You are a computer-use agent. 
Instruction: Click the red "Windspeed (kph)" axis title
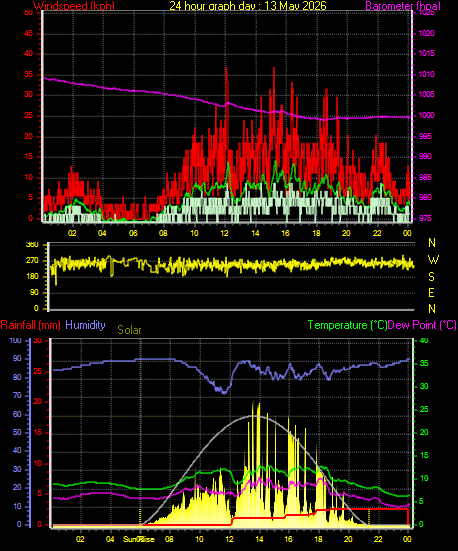(x=74, y=6)
